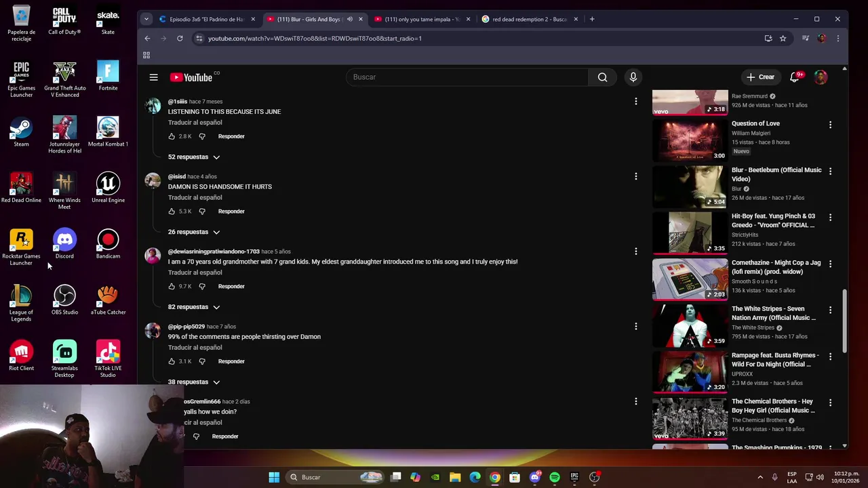Open the YouTube guide hamburger menu

[x=153, y=77]
